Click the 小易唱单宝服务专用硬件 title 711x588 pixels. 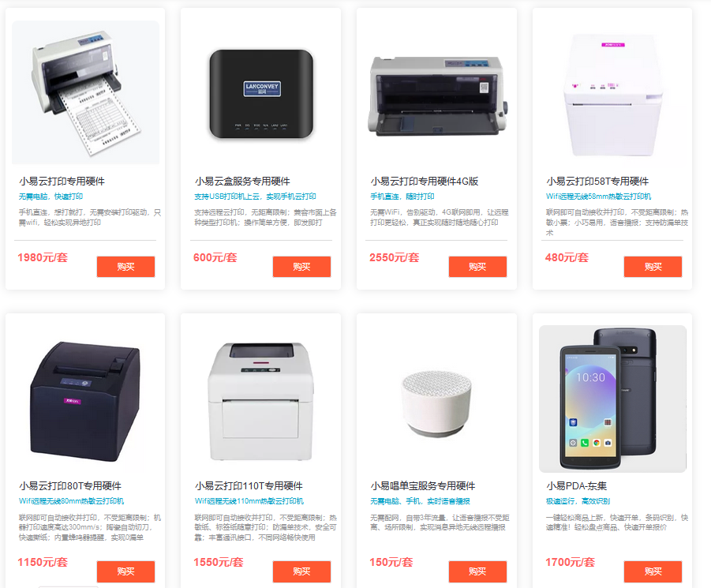(423, 486)
